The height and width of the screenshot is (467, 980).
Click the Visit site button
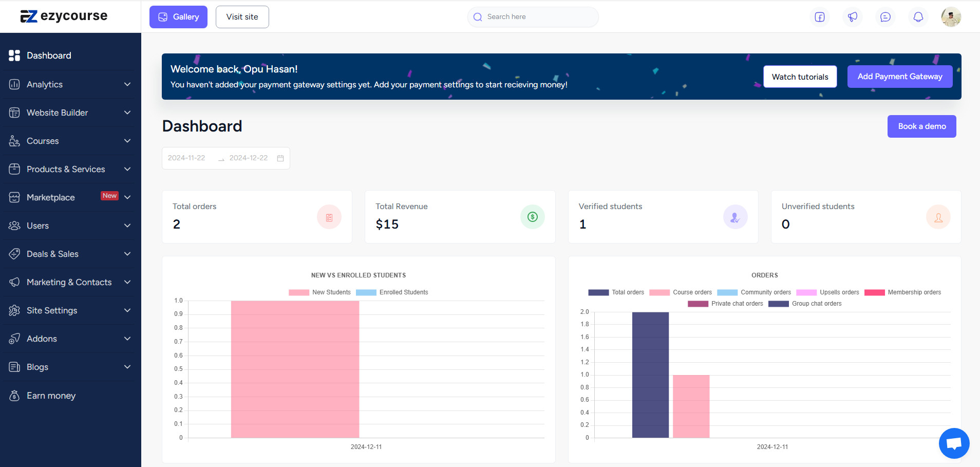[242, 17]
